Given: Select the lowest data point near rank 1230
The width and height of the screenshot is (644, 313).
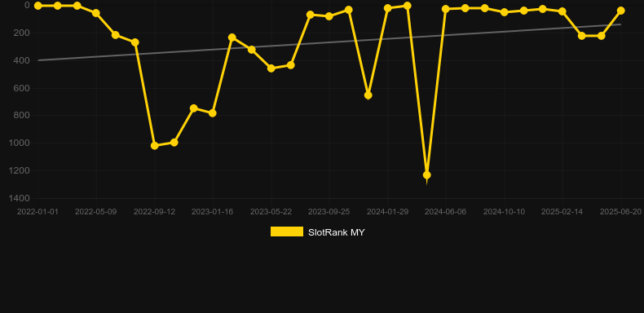Looking at the screenshot, I should click(426, 175).
